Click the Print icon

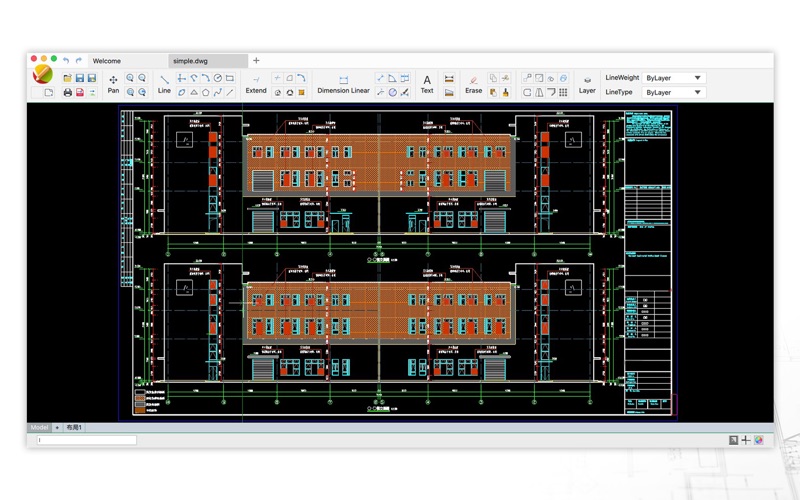(67, 92)
